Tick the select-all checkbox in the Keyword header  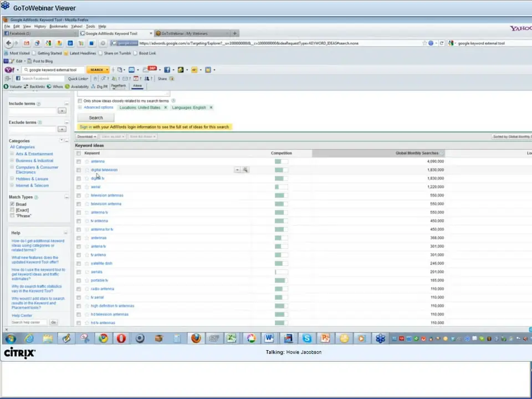coord(79,154)
